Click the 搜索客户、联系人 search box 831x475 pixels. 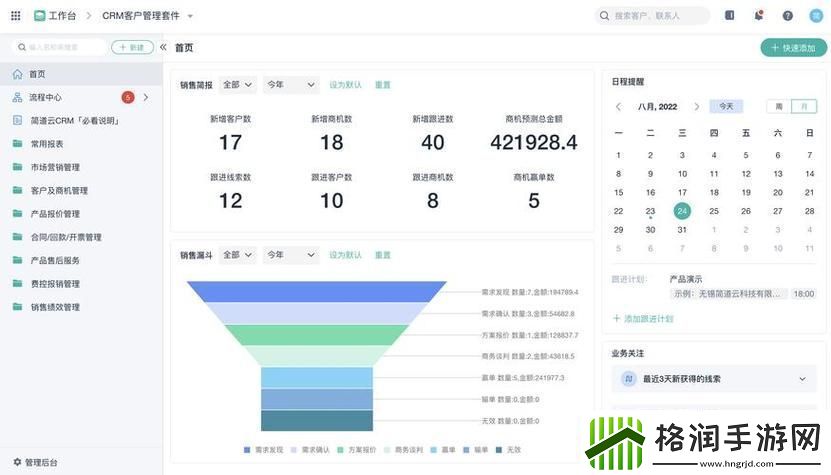652,16
